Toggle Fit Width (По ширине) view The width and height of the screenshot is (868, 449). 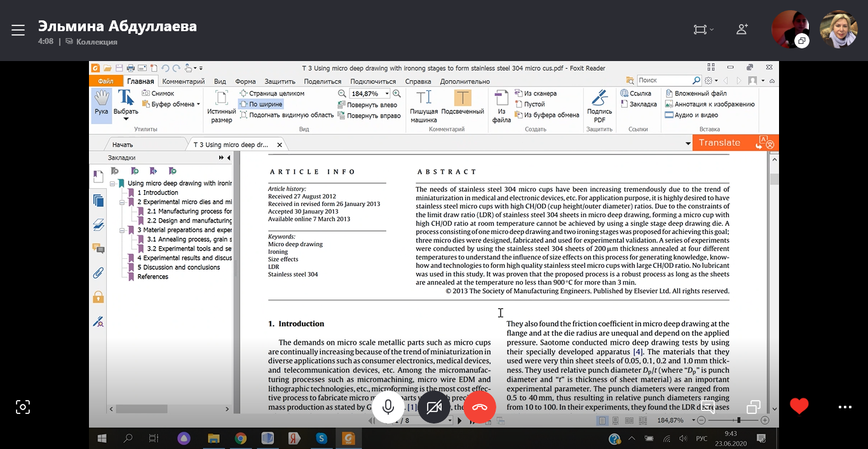(x=261, y=104)
